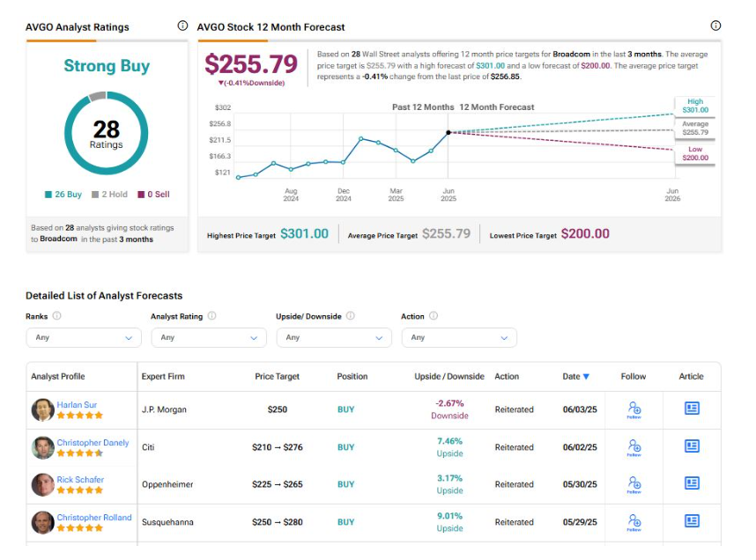This screenshot has width=756, height=560.
Task: Click the High $301.00 forecast label
Action: (x=695, y=106)
